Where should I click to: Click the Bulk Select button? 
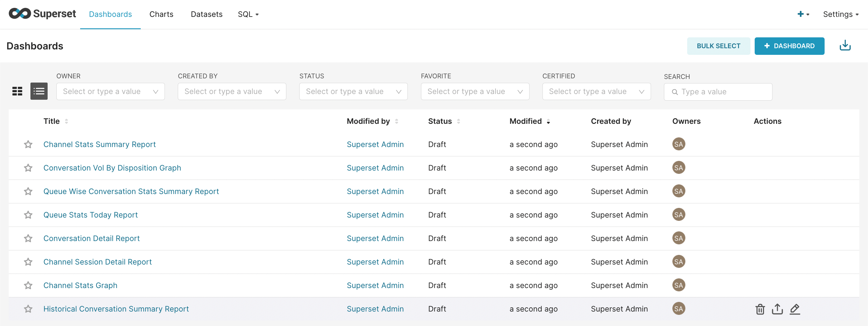point(718,46)
